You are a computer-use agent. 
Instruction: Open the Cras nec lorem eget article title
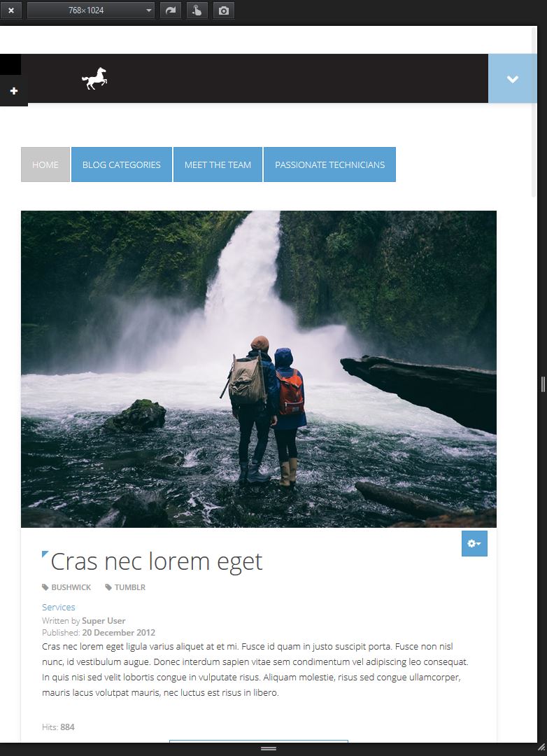(157, 561)
